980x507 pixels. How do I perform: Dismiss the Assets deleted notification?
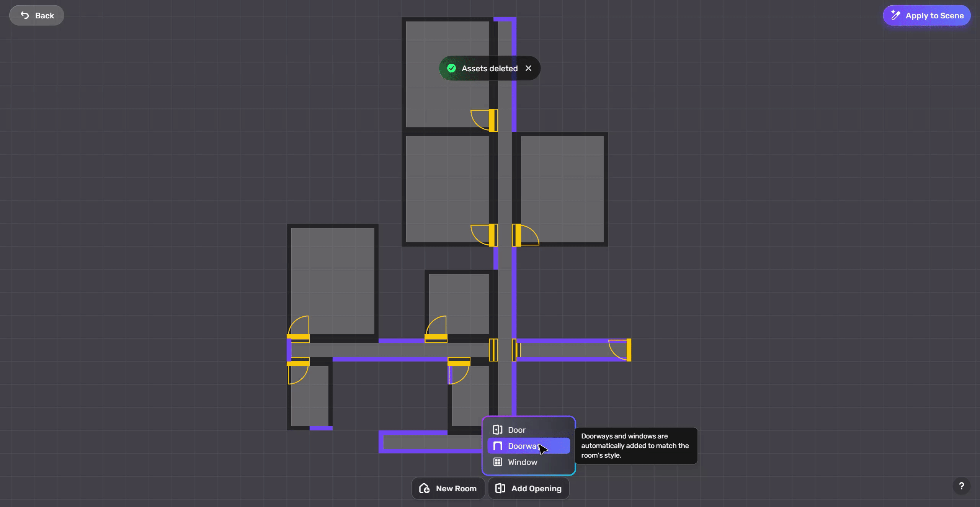click(528, 68)
